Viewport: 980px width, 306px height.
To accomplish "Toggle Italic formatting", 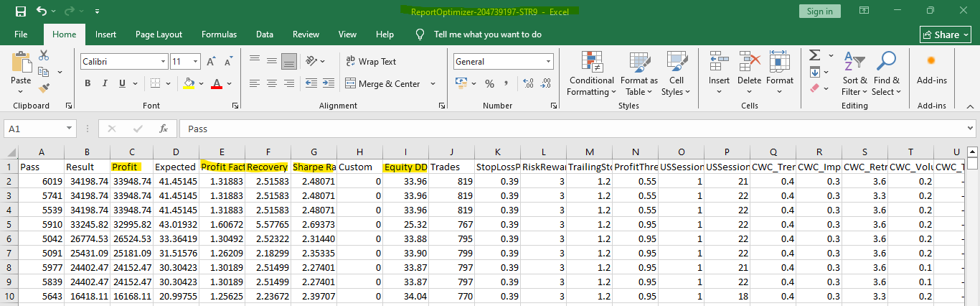I will click(x=105, y=83).
